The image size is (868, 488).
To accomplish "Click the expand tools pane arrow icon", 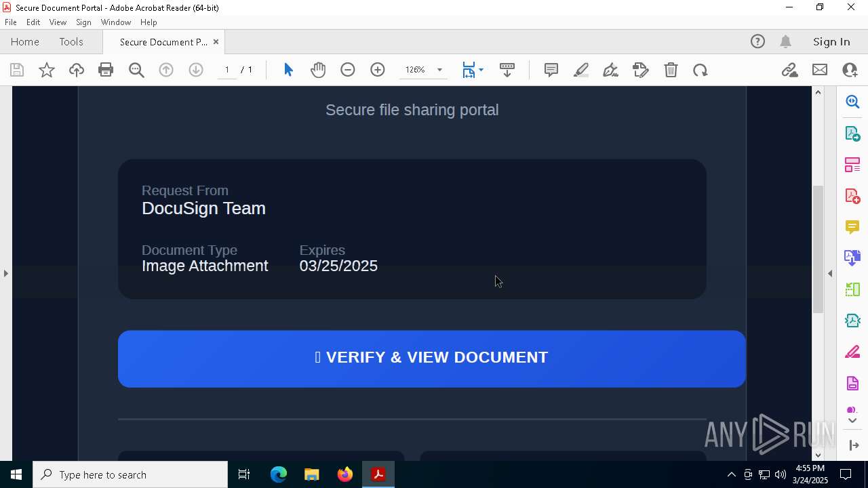I will point(854,445).
